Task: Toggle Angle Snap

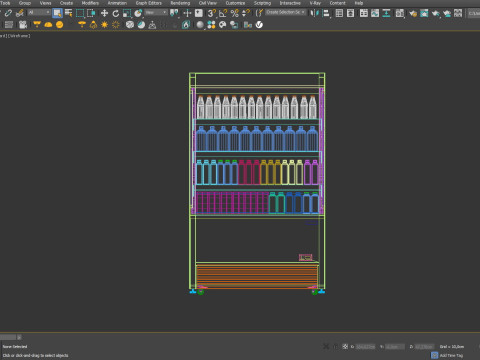Action: [223, 13]
